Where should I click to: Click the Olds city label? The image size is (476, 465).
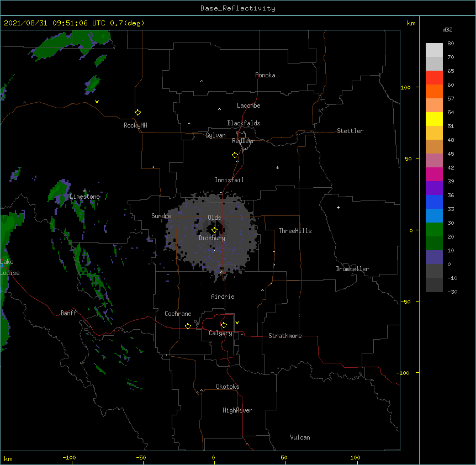click(214, 218)
